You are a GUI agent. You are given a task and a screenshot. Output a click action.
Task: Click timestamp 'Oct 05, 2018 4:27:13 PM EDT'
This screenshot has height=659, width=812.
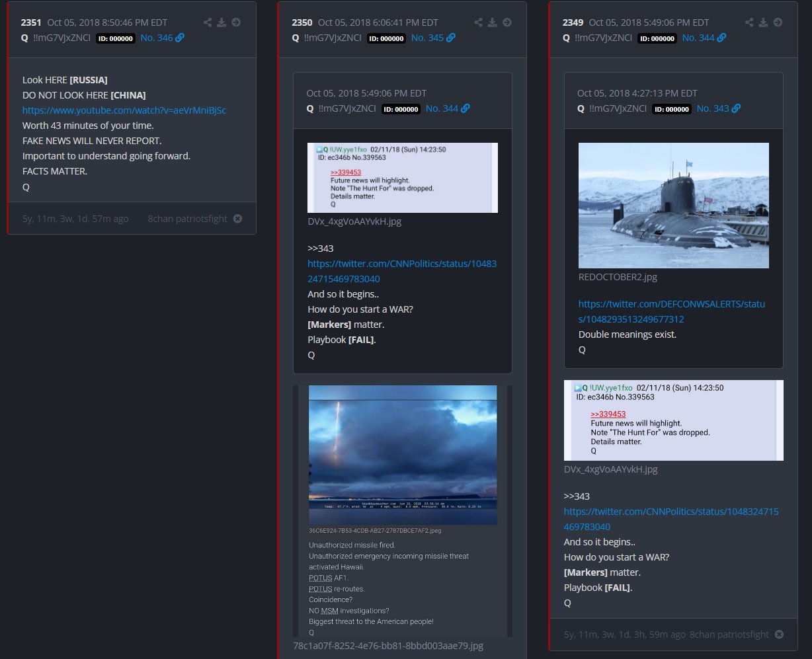pos(637,93)
